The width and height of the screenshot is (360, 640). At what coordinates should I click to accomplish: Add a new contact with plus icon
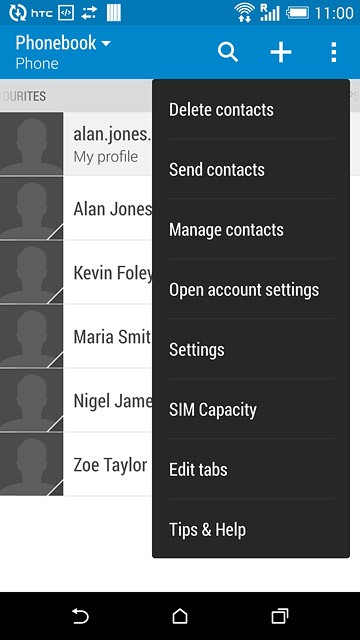pyautogui.click(x=281, y=52)
